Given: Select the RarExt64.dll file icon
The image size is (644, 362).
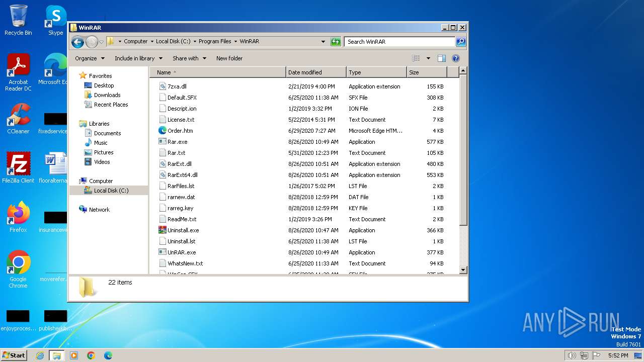Looking at the screenshot, I should coord(163,175).
